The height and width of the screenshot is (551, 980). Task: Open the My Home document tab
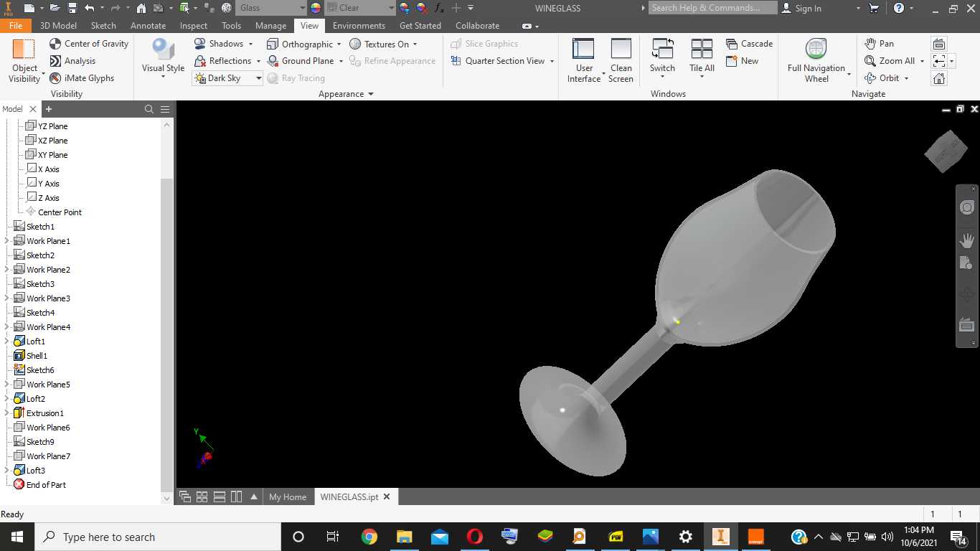click(x=288, y=496)
